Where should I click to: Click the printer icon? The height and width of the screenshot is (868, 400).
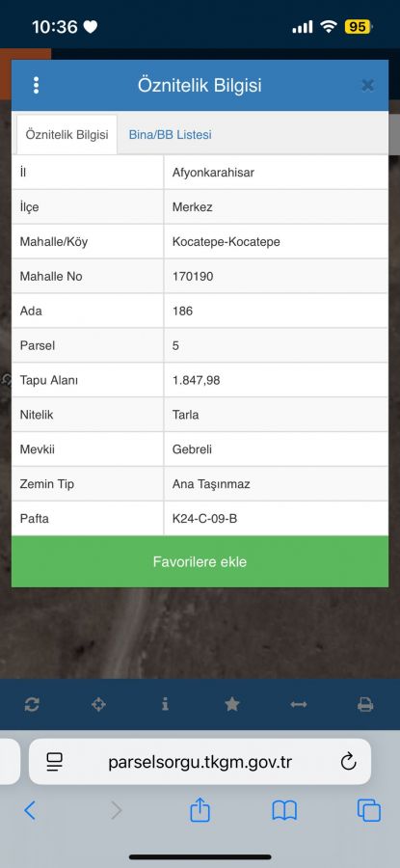pyautogui.click(x=365, y=705)
